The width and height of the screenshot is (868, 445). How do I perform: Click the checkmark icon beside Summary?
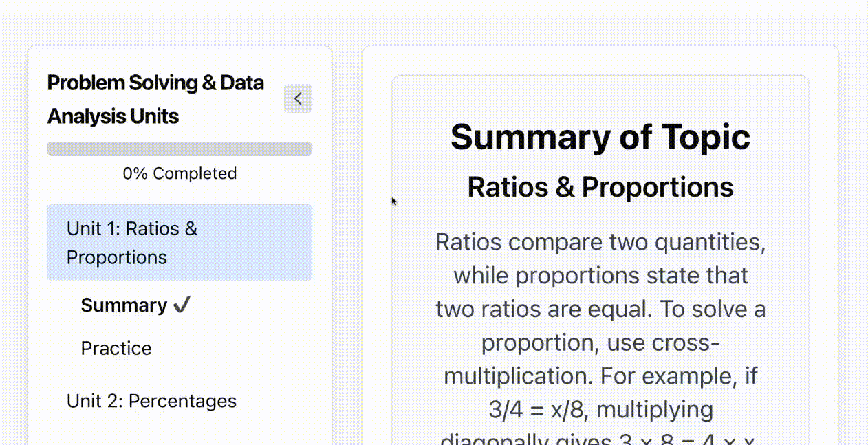tap(182, 305)
